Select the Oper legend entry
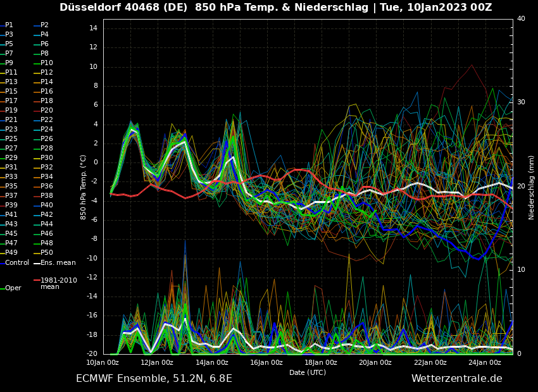The width and height of the screenshot is (538, 392). [13, 288]
